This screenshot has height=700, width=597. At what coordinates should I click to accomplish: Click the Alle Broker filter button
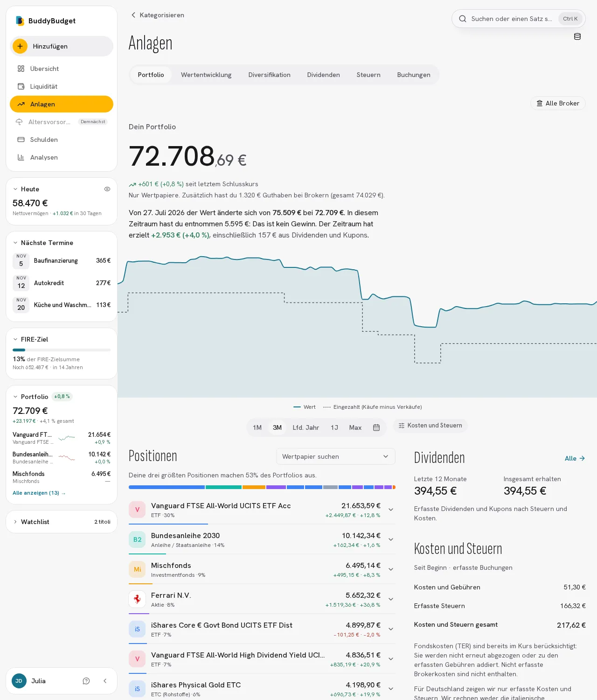pyautogui.click(x=558, y=103)
